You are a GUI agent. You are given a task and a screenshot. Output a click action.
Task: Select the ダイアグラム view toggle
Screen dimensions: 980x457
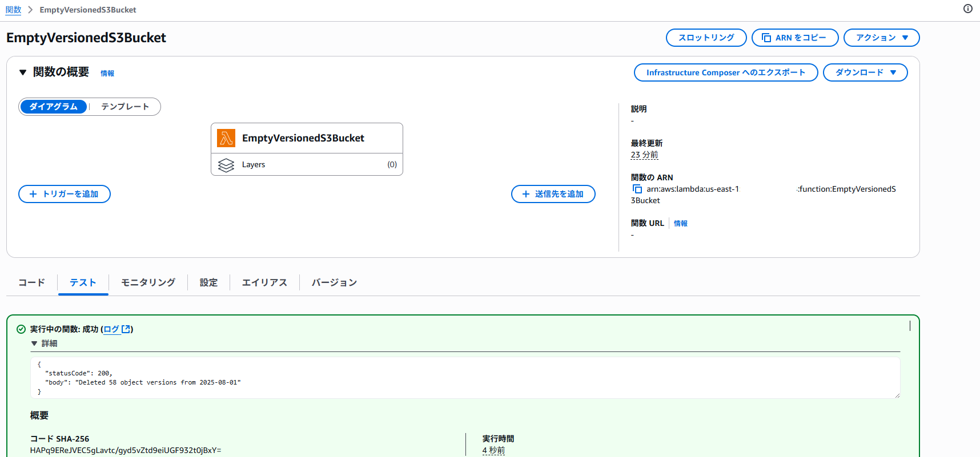click(x=53, y=107)
